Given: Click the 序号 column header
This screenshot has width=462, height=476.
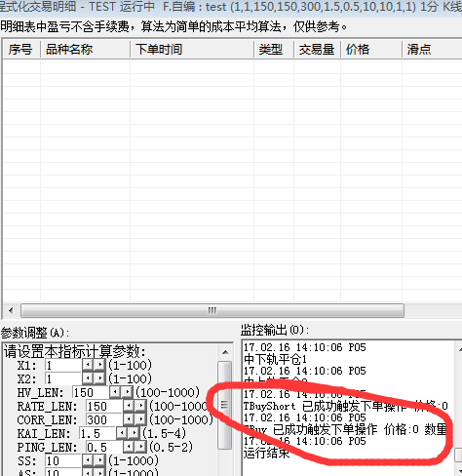Looking at the screenshot, I should pos(21,50).
